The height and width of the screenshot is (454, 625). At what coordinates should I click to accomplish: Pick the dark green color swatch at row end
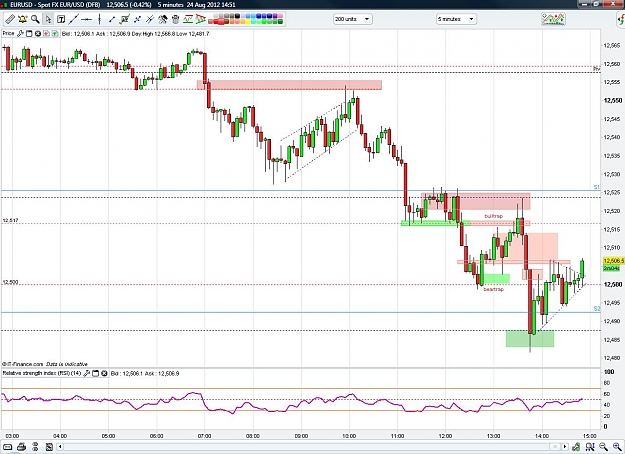click(280, 22)
